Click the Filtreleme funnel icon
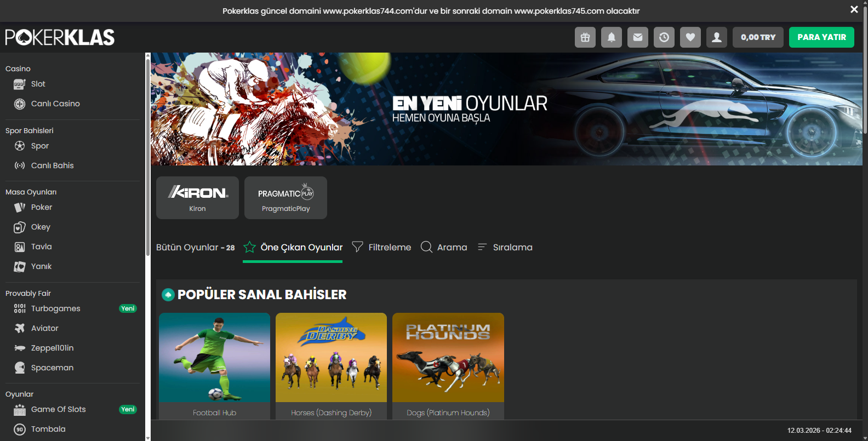The height and width of the screenshot is (441, 868). tap(357, 247)
